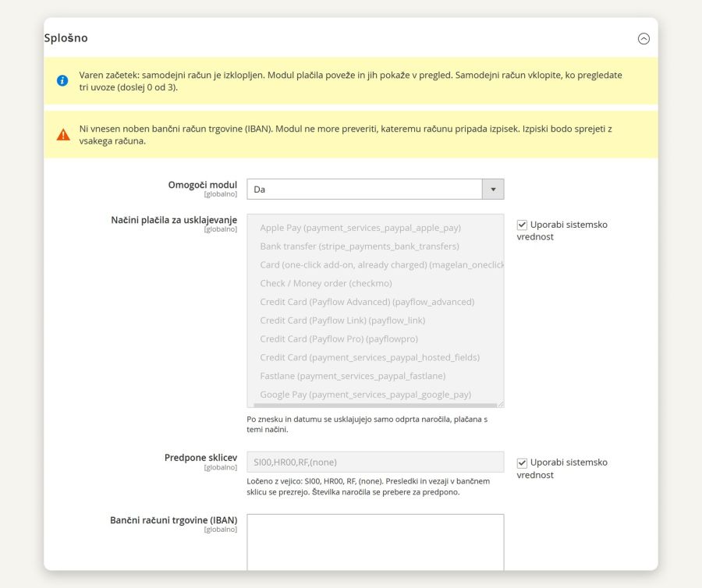Click the Omogoči modul field label
This screenshot has height=588, width=702.
click(x=202, y=185)
